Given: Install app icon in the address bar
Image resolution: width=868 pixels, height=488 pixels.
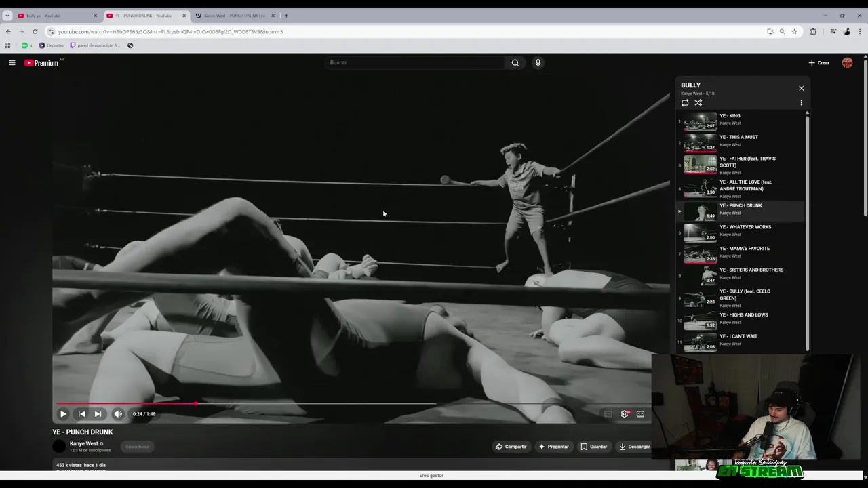Looking at the screenshot, I should 770,31.
